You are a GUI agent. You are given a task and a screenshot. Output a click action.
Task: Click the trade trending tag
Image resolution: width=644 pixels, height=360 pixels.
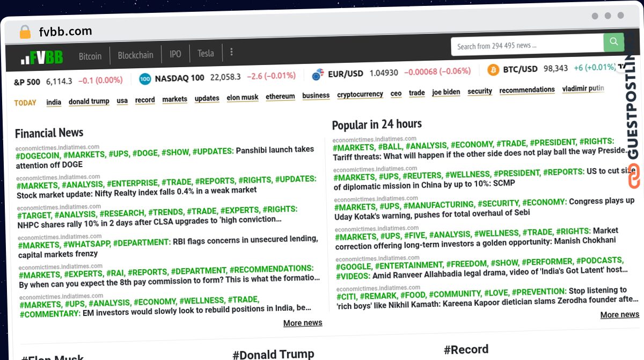coord(417,92)
